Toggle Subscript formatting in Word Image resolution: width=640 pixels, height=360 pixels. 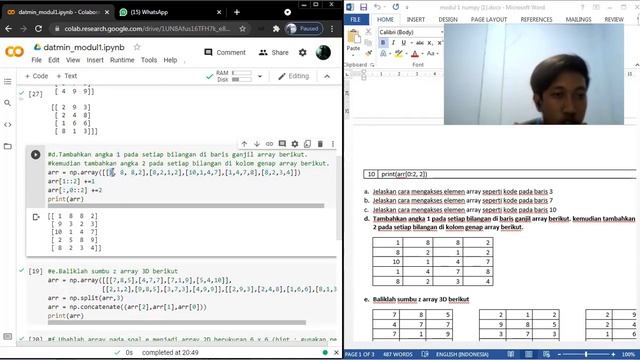tap(430, 42)
